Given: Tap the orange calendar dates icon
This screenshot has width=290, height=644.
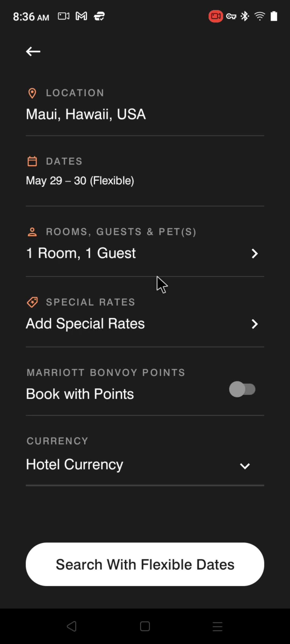Looking at the screenshot, I should coord(32,161).
